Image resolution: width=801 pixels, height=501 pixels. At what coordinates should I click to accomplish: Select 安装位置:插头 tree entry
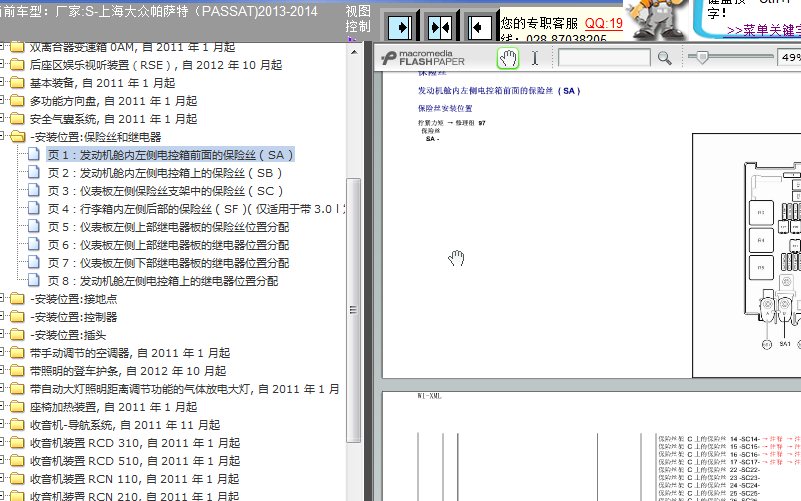point(68,335)
